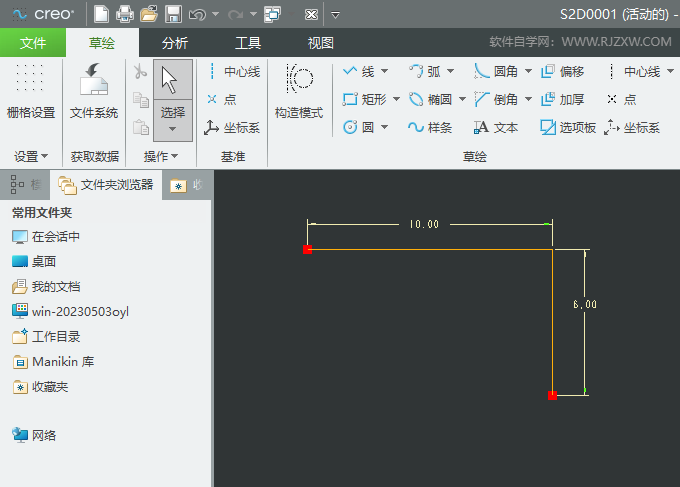Image resolution: width=680 pixels, height=487 pixels.
Task: Select the Fillet tool
Action: click(x=497, y=72)
